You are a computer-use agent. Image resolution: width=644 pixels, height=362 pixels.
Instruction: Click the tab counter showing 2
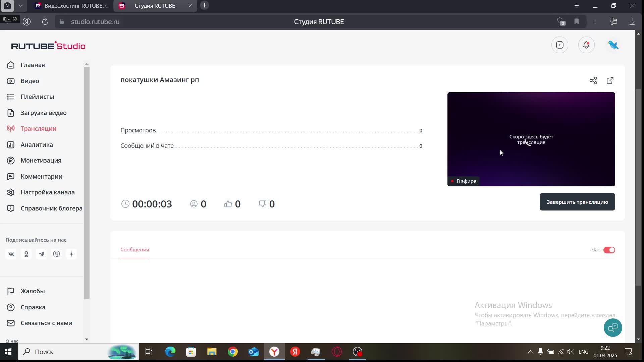click(x=7, y=6)
